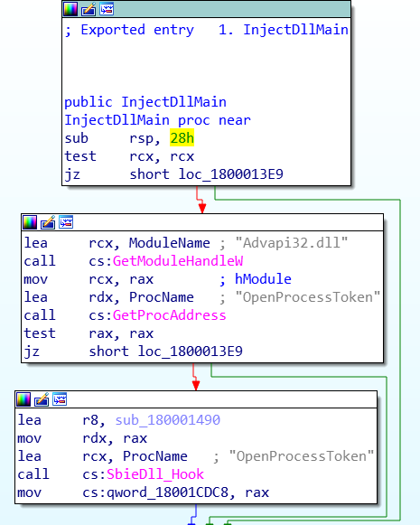Select the qword_18001CDC8 variable
The image size is (420, 525).
coord(167,492)
